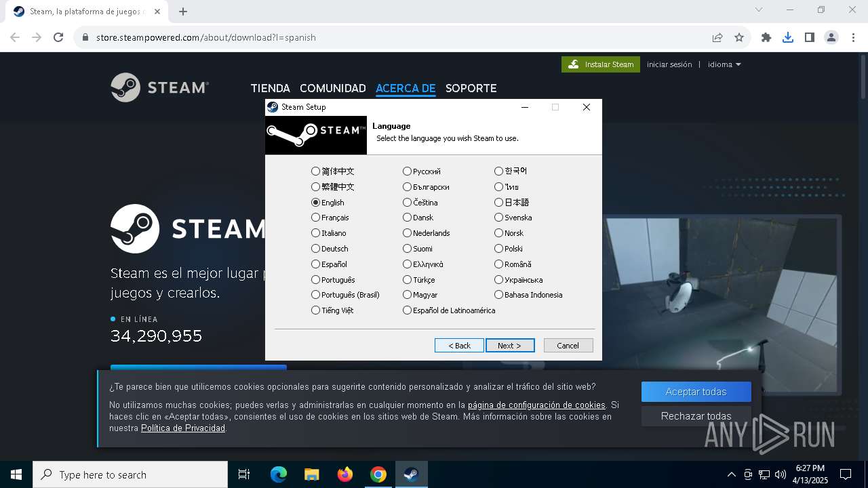Select Nederlands radio button
This screenshot has width=868, height=488.
[x=427, y=233]
